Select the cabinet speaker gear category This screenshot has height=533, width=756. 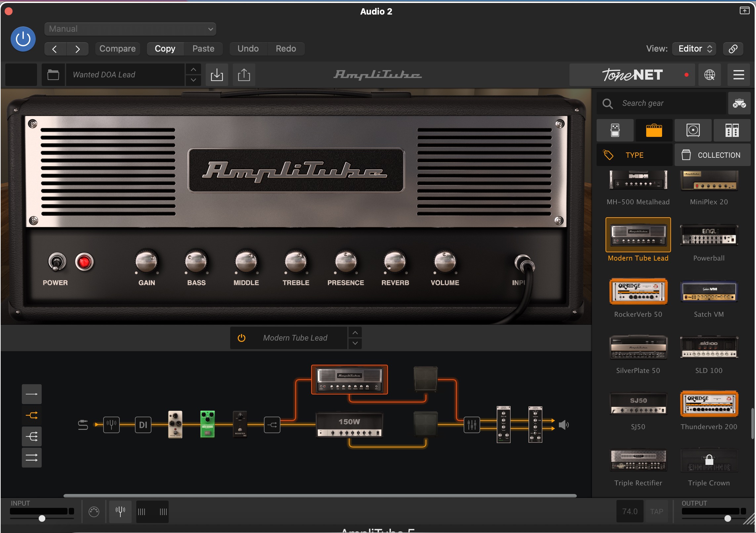click(693, 130)
